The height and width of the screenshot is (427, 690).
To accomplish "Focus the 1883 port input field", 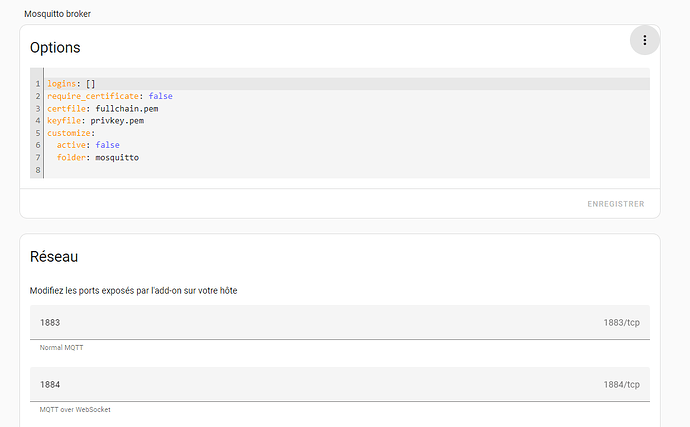I will point(300,323).
